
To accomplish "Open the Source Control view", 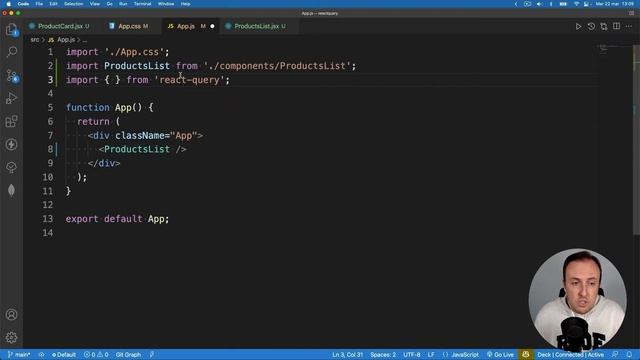I will pyautogui.click(x=12, y=76).
